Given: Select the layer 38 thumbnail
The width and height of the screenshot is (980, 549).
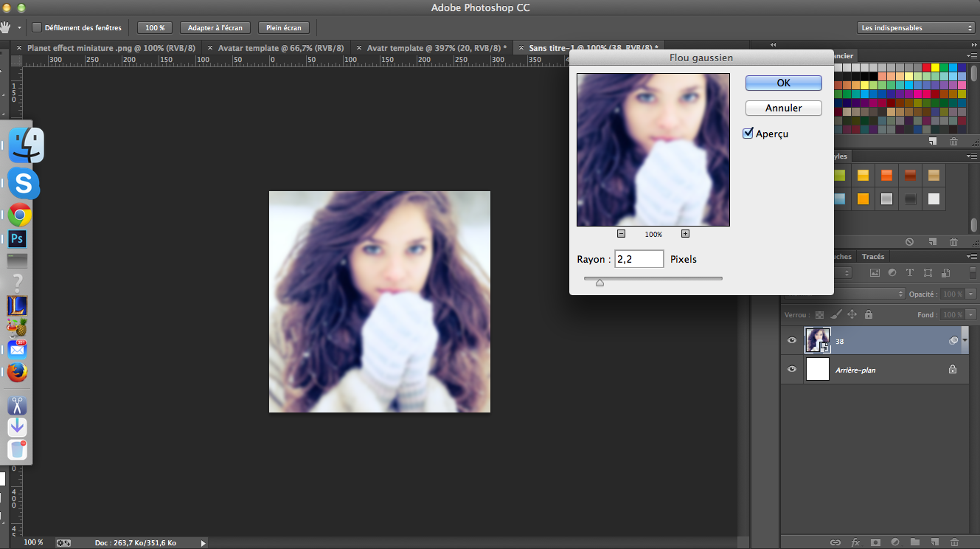Looking at the screenshot, I should pos(818,340).
